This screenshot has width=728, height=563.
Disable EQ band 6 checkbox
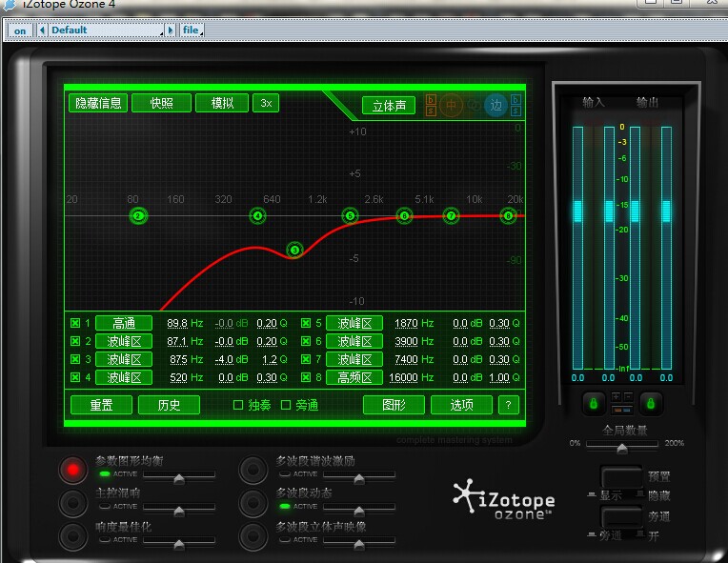point(306,341)
